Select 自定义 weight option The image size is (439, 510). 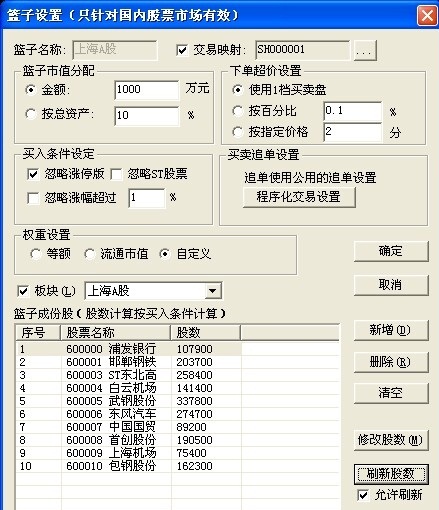coord(165,254)
